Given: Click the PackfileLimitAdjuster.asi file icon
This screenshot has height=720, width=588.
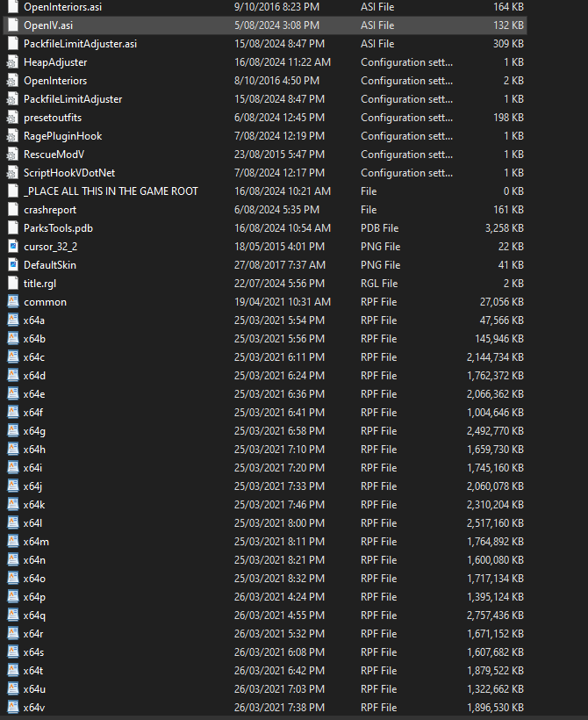Looking at the screenshot, I should click(13, 44).
